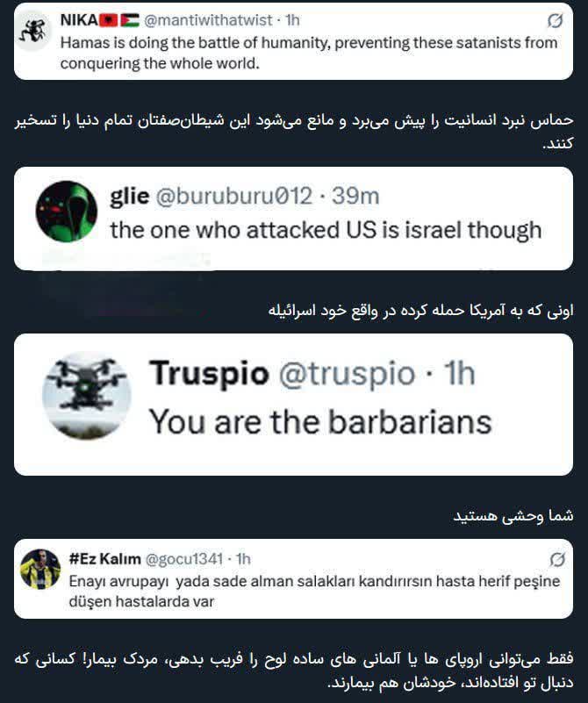
Task: Open the @mantiwithatwist handle
Action: [208, 20]
